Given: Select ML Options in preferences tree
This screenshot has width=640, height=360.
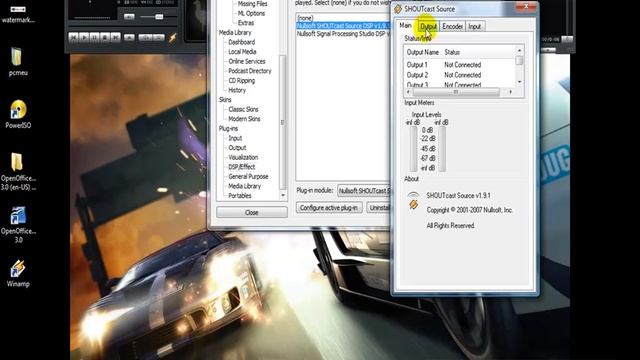Looking at the screenshot, I should tap(251, 13).
